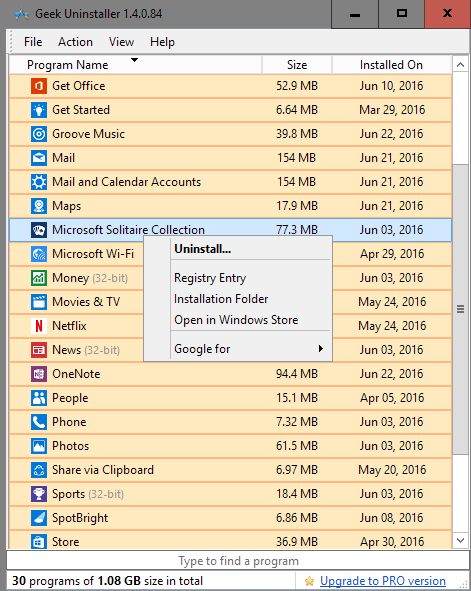Click the scrollbar up arrow
Screen dimensions: 471x591
point(460,65)
